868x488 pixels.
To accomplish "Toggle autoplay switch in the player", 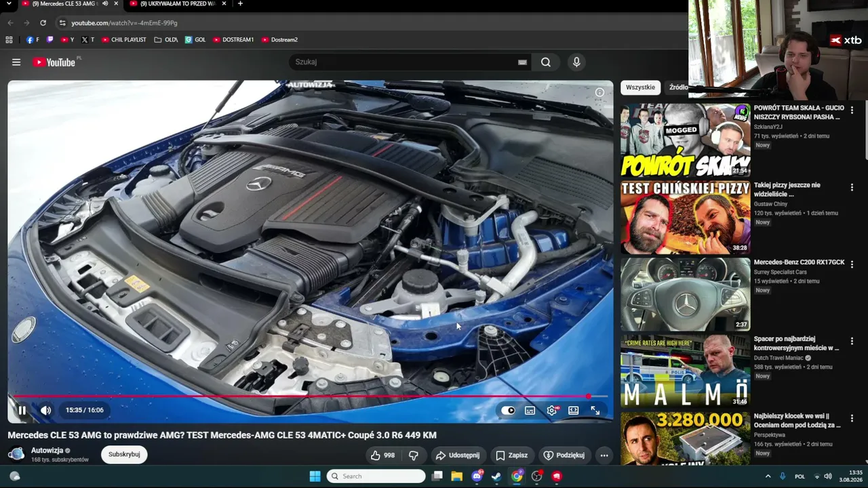I will (508, 410).
